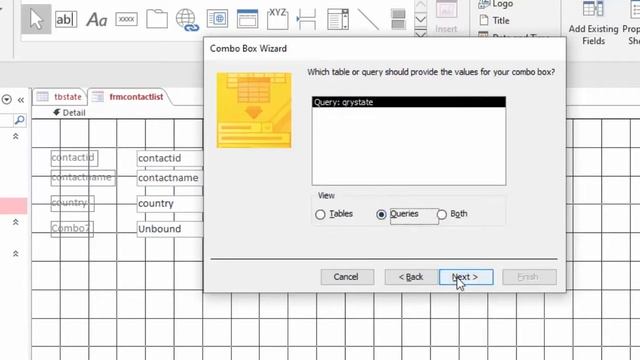
Task: Select the Web Browser control
Action: pos(217,19)
